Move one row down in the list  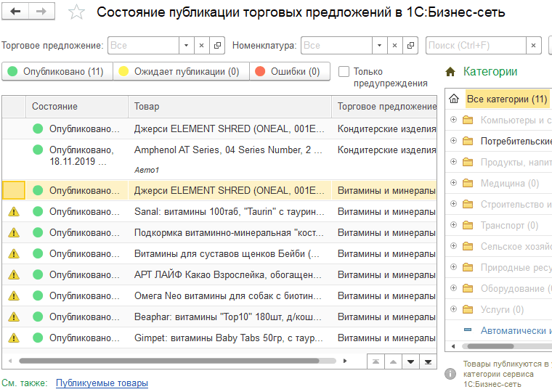410,361
